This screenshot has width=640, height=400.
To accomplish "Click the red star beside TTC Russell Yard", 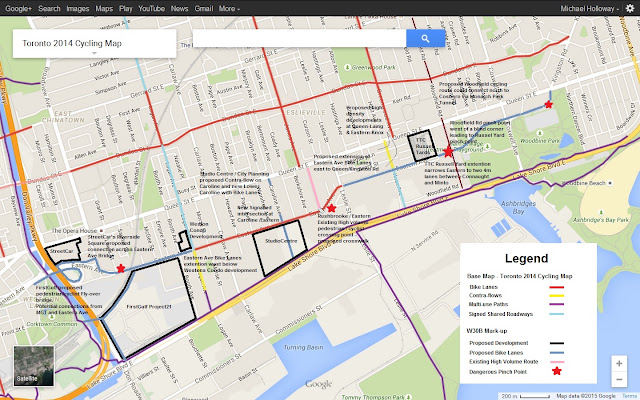I will [448, 152].
